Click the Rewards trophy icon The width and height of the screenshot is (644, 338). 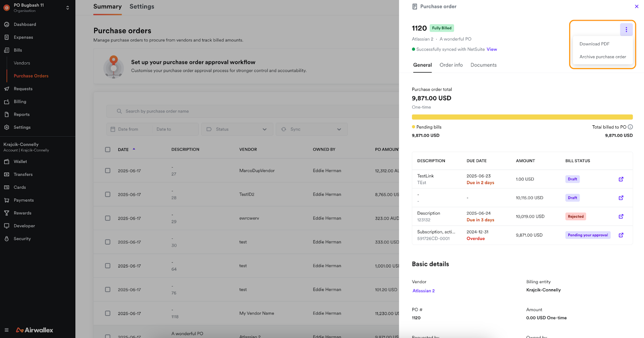6,213
